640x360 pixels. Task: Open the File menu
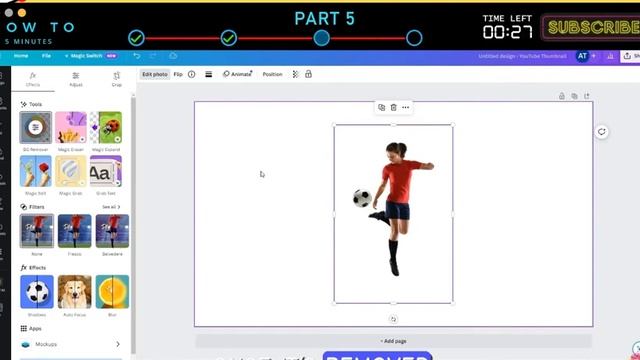coord(46,56)
